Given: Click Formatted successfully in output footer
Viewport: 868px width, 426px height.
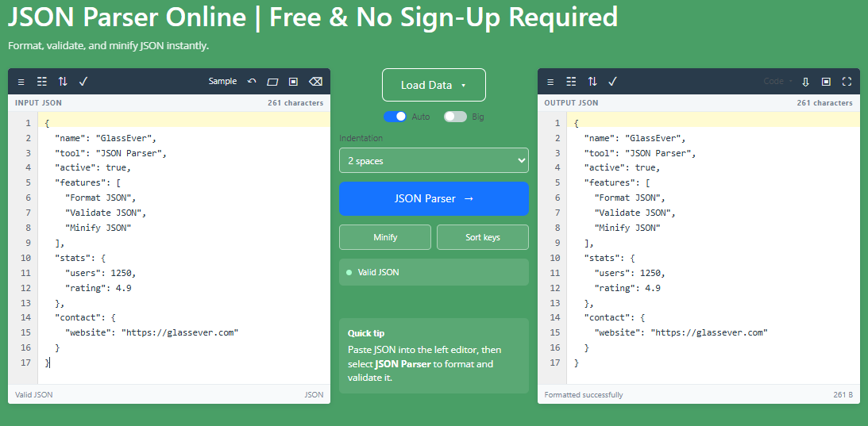Looking at the screenshot, I should coord(584,395).
